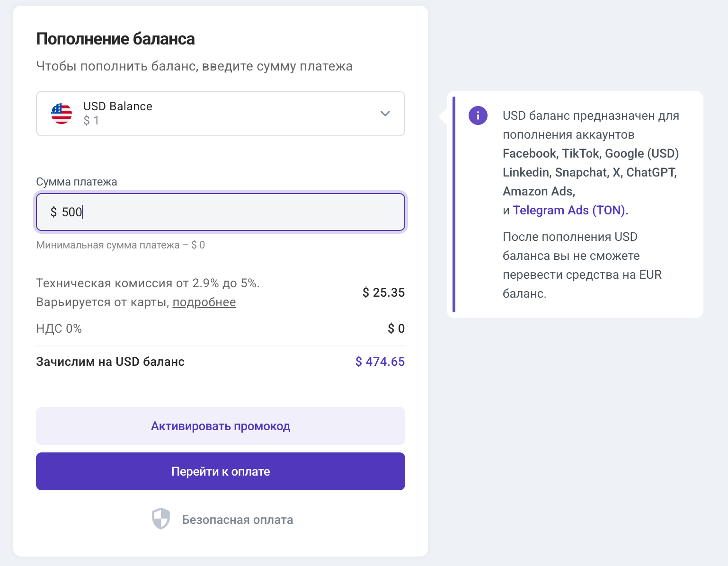This screenshot has height=566, width=728.
Task: Click the Facebook, TikTok, Google (USD) text
Action: (x=591, y=153)
